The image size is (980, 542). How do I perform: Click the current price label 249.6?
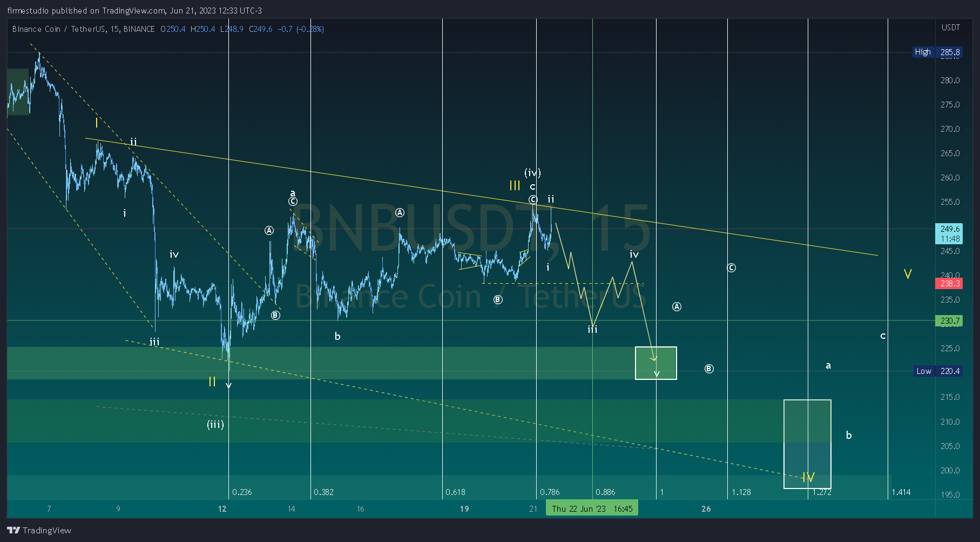tap(949, 233)
